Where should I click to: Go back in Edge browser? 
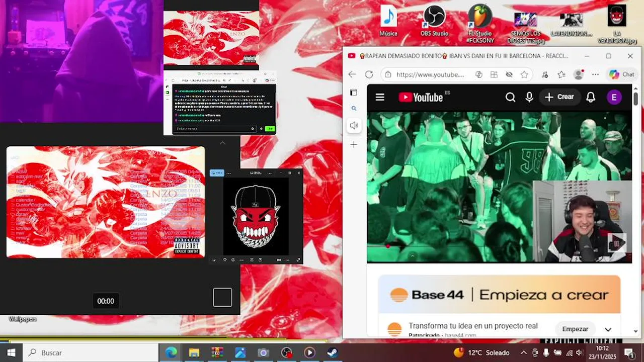click(x=352, y=74)
